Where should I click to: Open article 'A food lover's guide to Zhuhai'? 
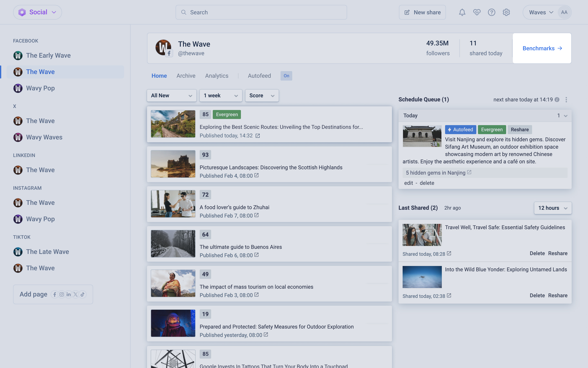234,207
